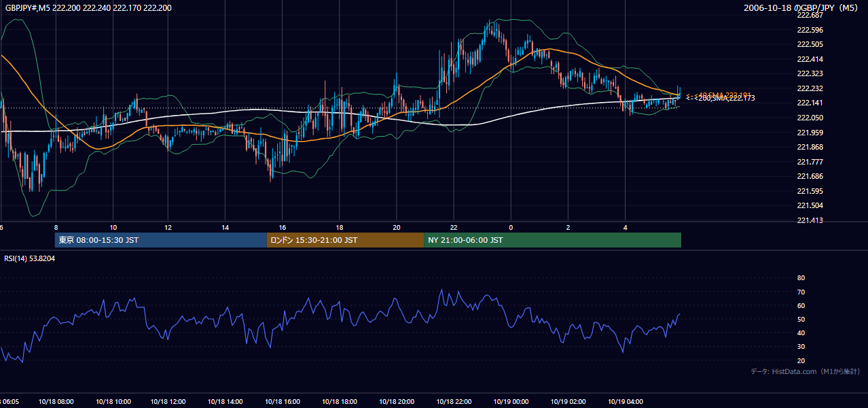Click hour label 22 under the price chart
Image resolution: width=868 pixels, height=408 pixels.
454,228
